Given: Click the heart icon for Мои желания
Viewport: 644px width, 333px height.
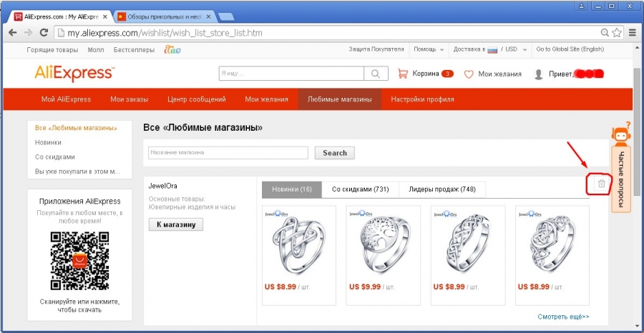Looking at the screenshot, I should (x=469, y=74).
